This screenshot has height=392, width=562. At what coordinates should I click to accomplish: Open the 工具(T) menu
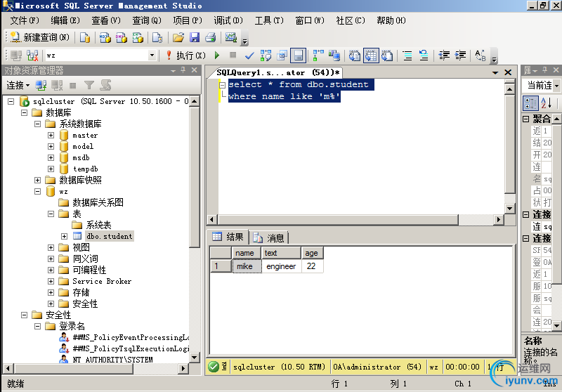(x=269, y=20)
